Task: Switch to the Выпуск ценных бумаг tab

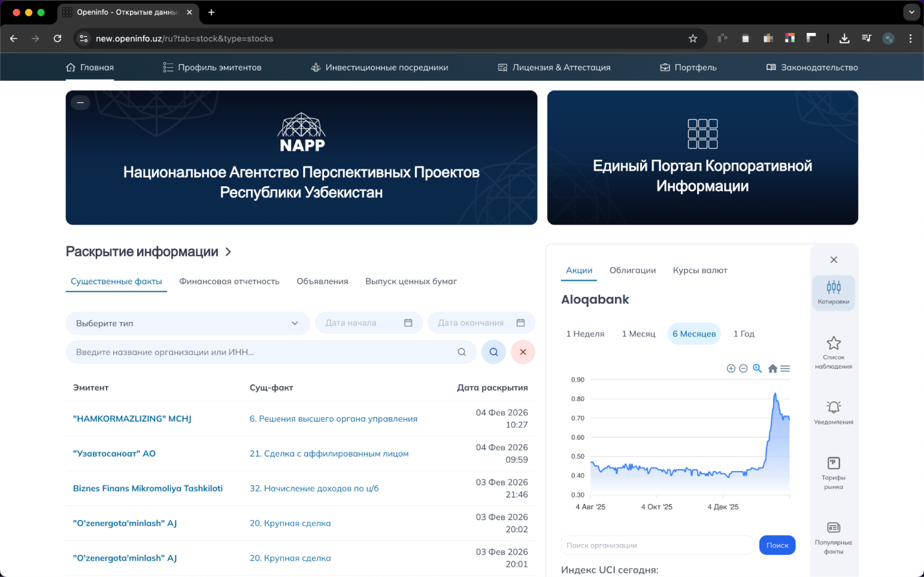Action: (x=411, y=281)
